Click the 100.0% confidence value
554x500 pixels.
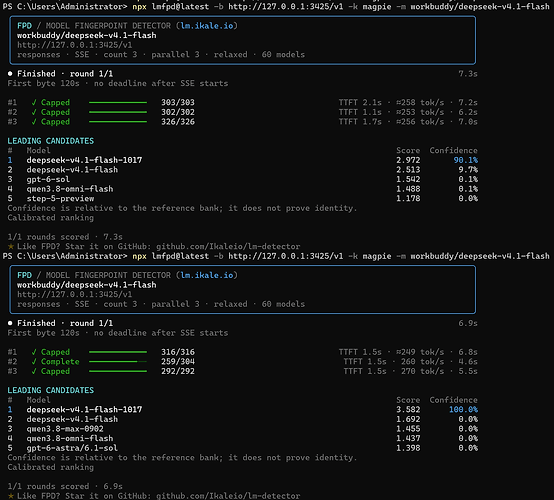[x=463, y=410]
